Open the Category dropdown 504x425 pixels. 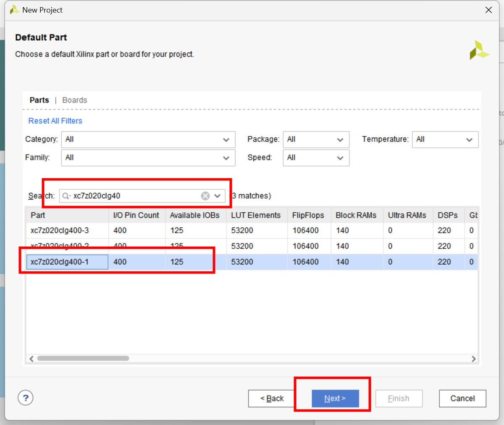pyautogui.click(x=148, y=139)
